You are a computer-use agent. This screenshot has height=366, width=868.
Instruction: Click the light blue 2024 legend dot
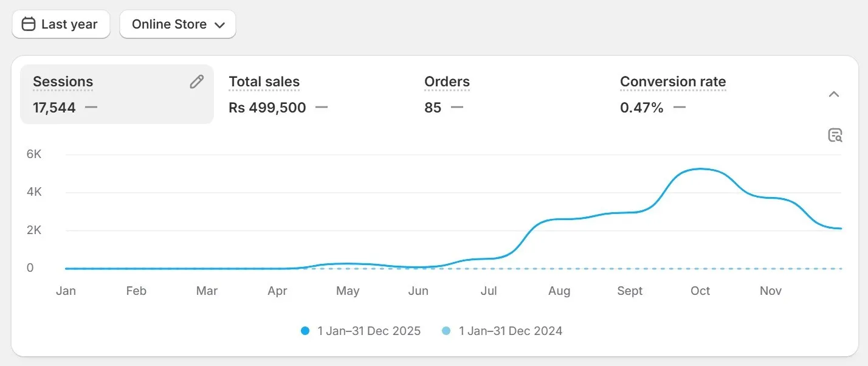coord(446,331)
